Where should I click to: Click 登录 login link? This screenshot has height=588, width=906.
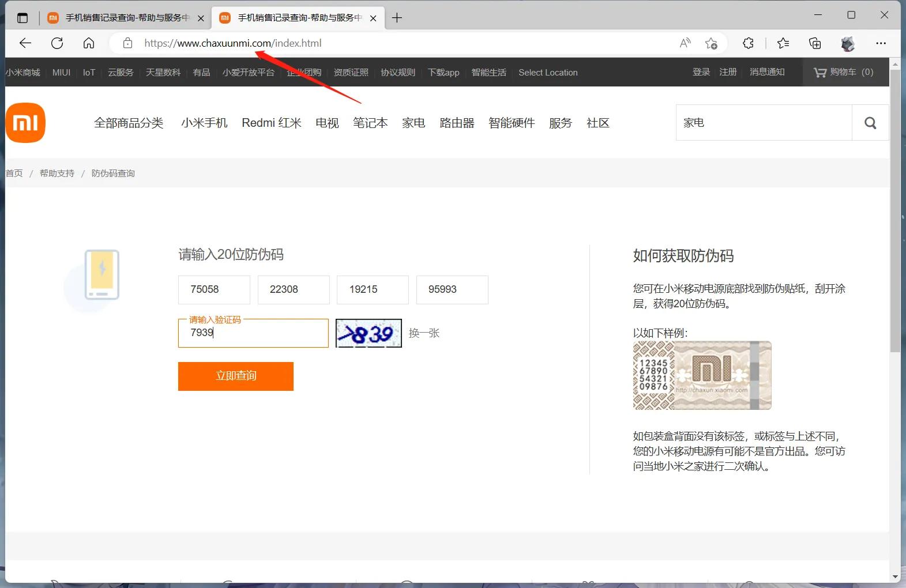click(701, 72)
